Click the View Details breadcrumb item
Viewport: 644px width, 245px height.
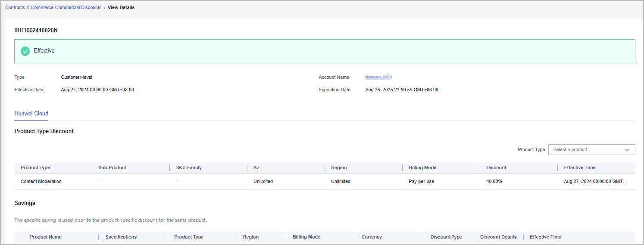coord(121,7)
